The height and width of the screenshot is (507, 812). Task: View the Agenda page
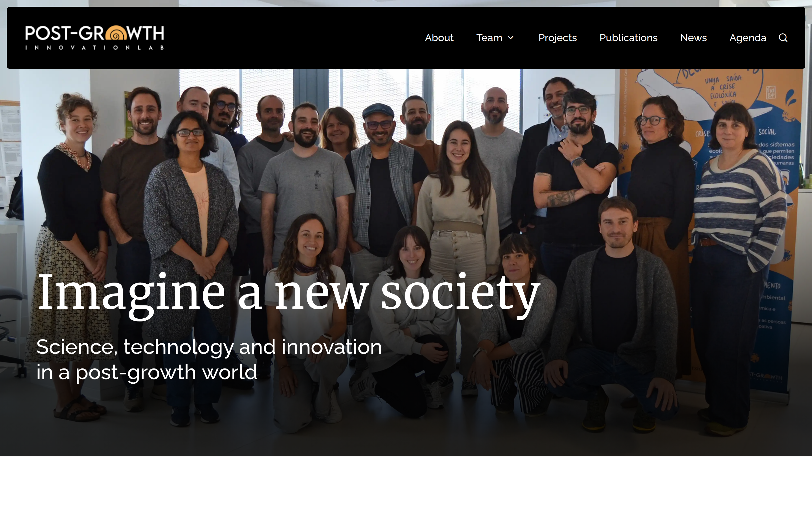pyautogui.click(x=748, y=38)
